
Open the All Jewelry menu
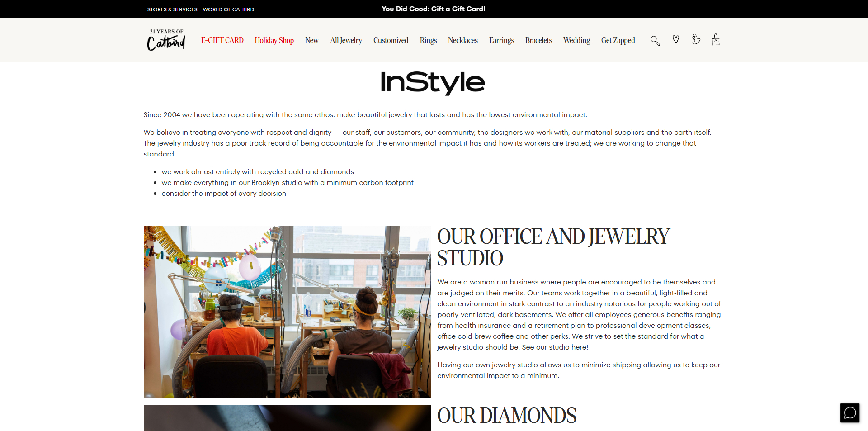click(346, 40)
